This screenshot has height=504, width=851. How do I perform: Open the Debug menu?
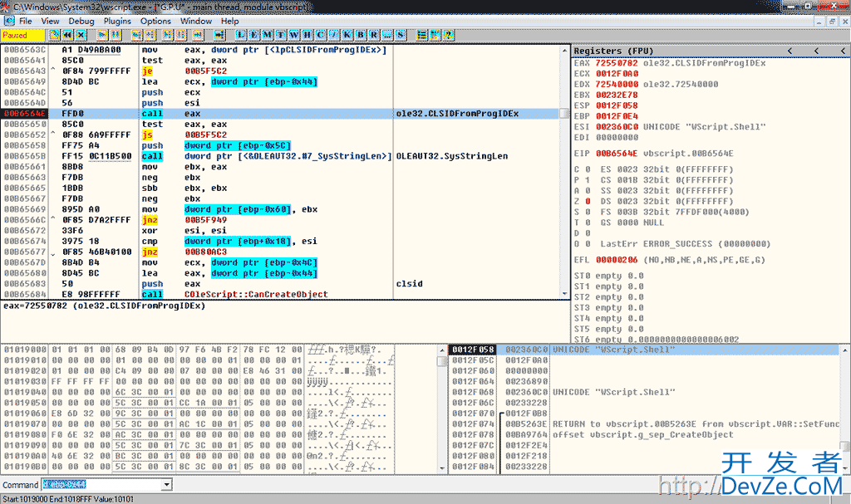(81, 21)
